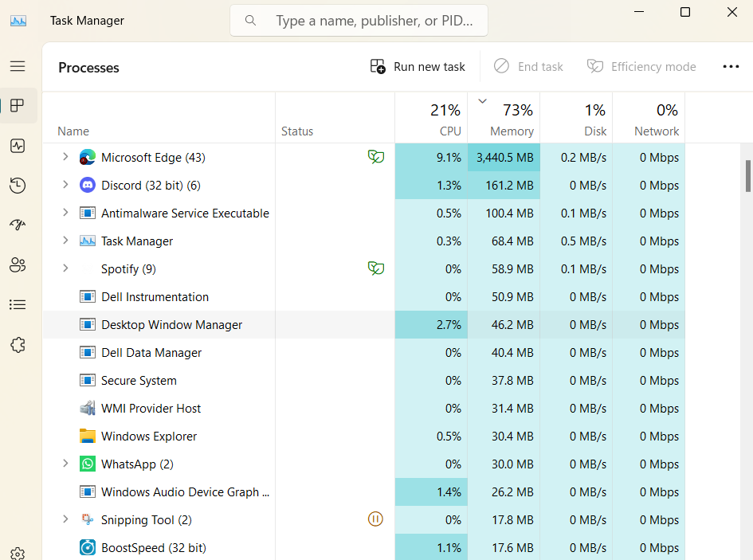The width and height of the screenshot is (753, 560).
Task: Expand the WhatsApp process group
Action: click(65, 464)
